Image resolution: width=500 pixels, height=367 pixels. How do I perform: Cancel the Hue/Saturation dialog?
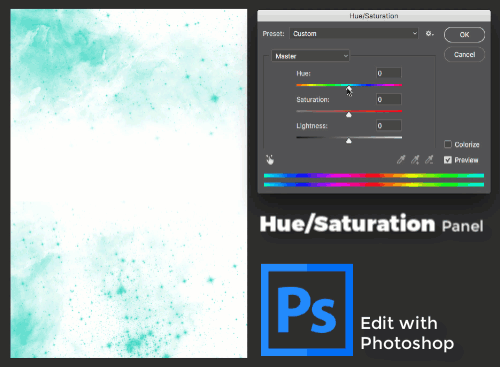point(464,54)
